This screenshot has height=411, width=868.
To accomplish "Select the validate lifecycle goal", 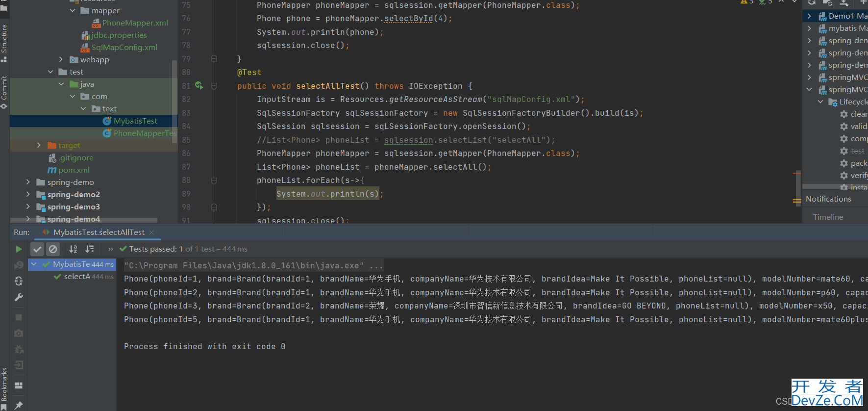I will point(854,127).
